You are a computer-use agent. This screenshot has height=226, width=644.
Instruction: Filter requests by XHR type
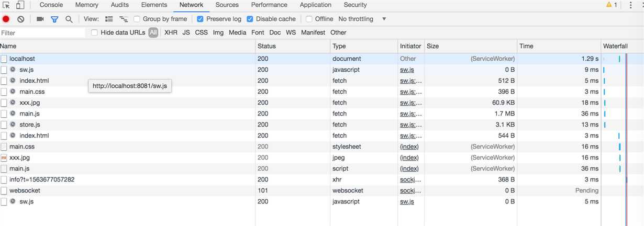171,32
